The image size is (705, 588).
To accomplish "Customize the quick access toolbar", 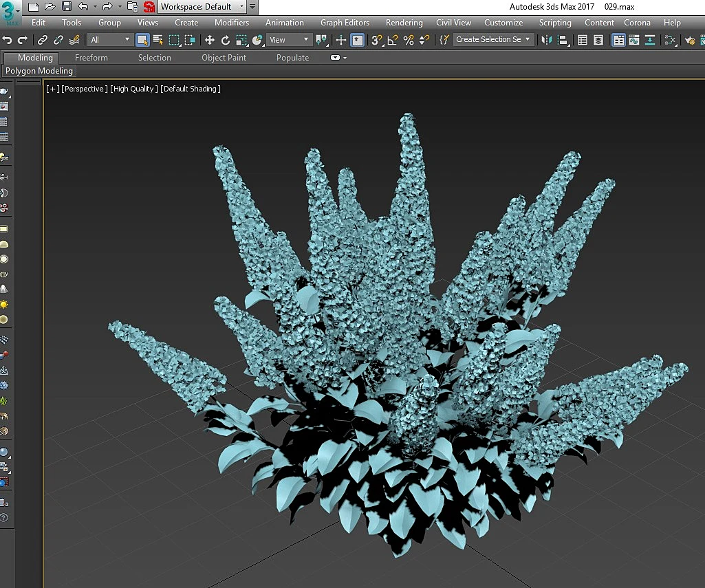I will tap(252, 7).
